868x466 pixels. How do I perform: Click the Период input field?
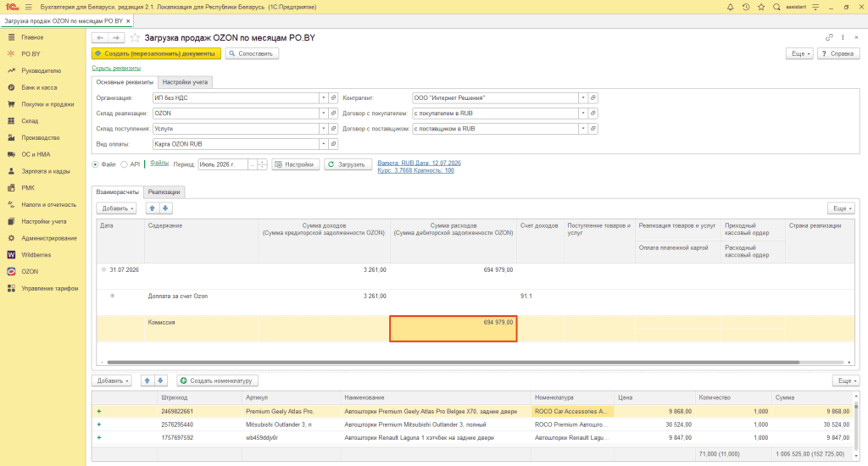point(223,164)
